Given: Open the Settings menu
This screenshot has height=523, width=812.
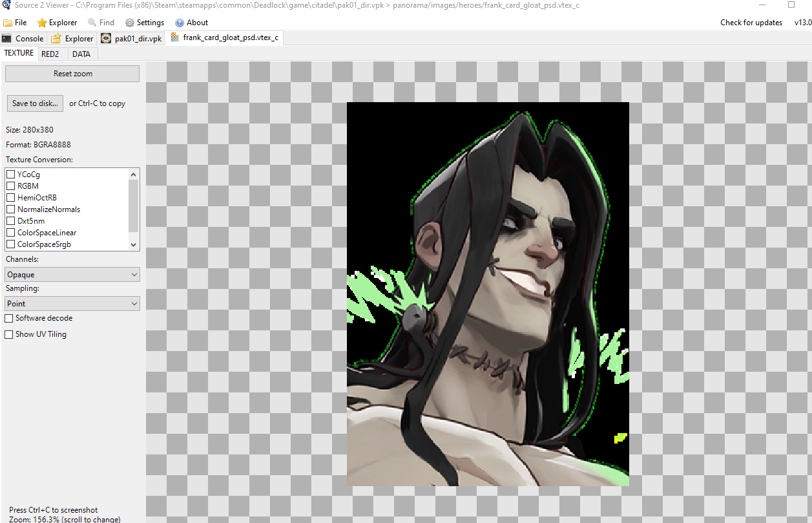Looking at the screenshot, I should [x=145, y=23].
